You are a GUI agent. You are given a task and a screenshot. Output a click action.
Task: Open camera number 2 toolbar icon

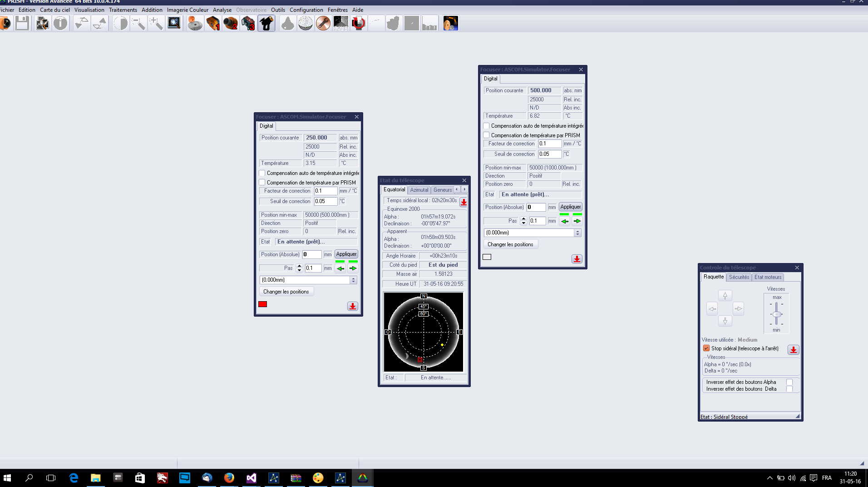(231, 23)
